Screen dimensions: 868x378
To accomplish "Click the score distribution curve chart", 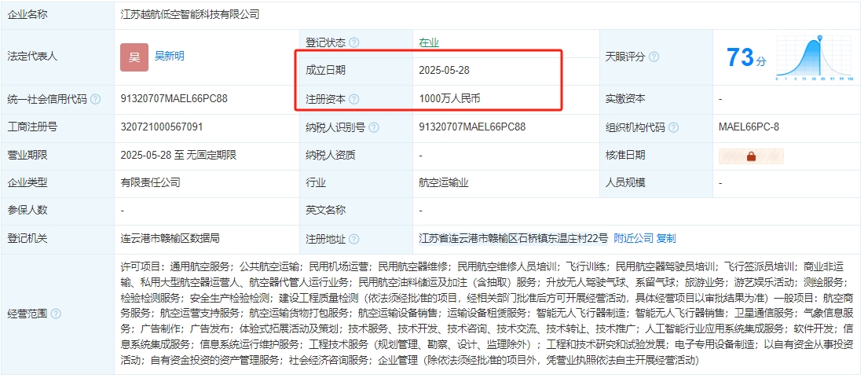I will (815, 57).
